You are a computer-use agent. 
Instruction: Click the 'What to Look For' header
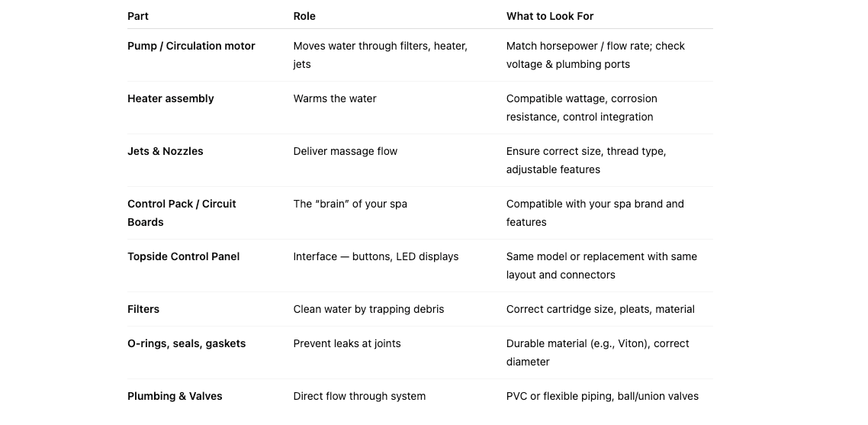click(549, 16)
